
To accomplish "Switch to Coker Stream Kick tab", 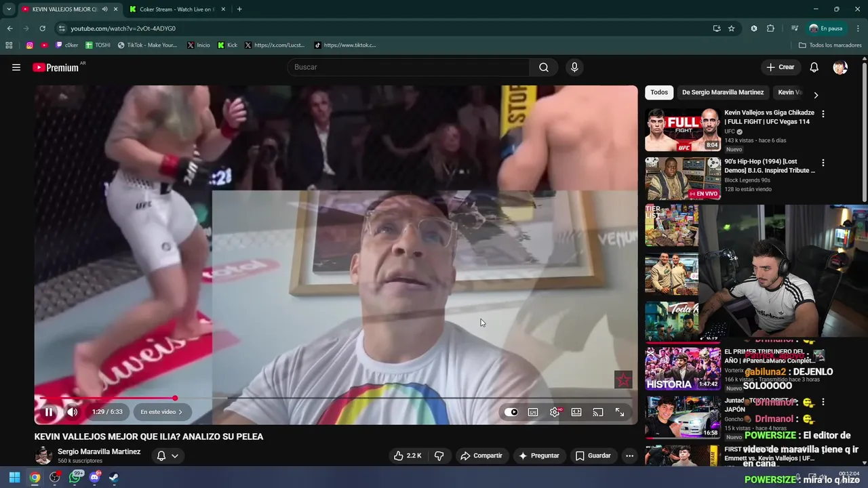I will (178, 9).
